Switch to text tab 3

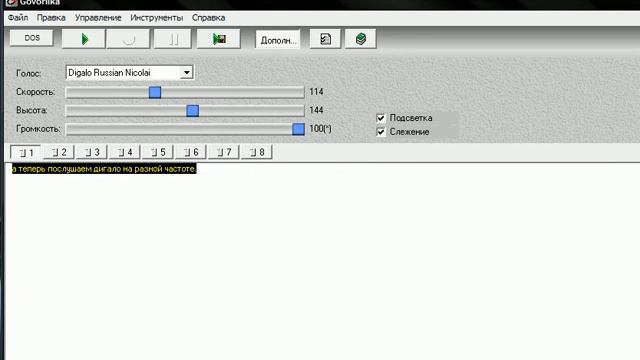[92, 152]
